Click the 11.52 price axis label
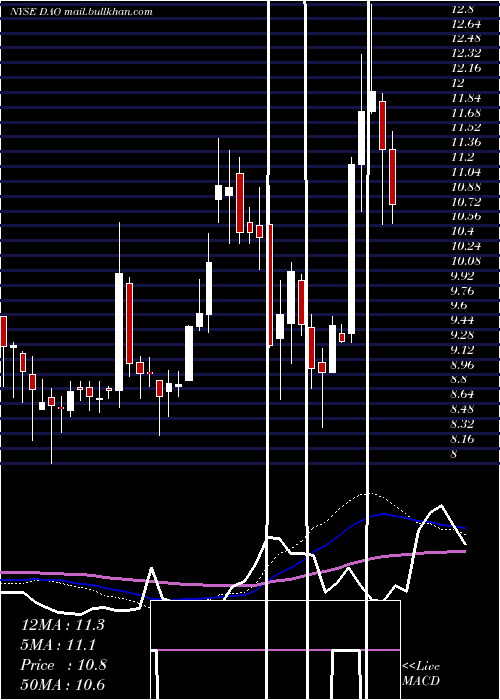This screenshot has height=700, width=500. click(466, 127)
